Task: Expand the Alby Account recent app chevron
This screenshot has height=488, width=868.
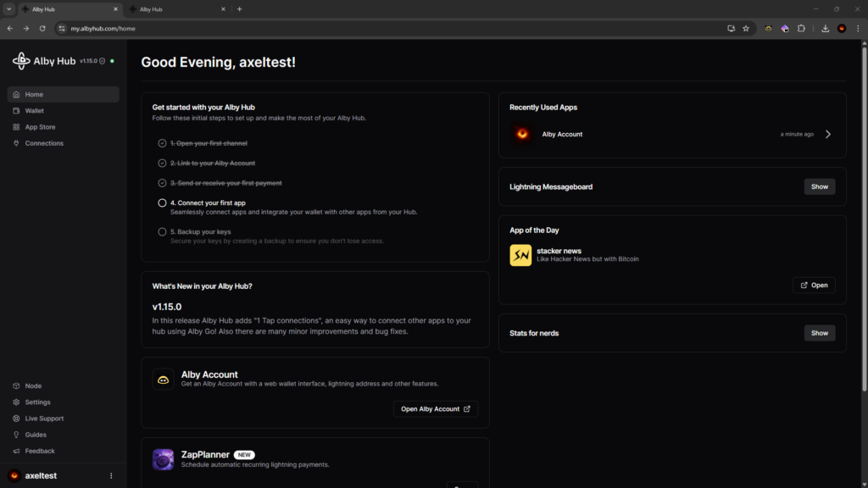Action: tap(828, 134)
